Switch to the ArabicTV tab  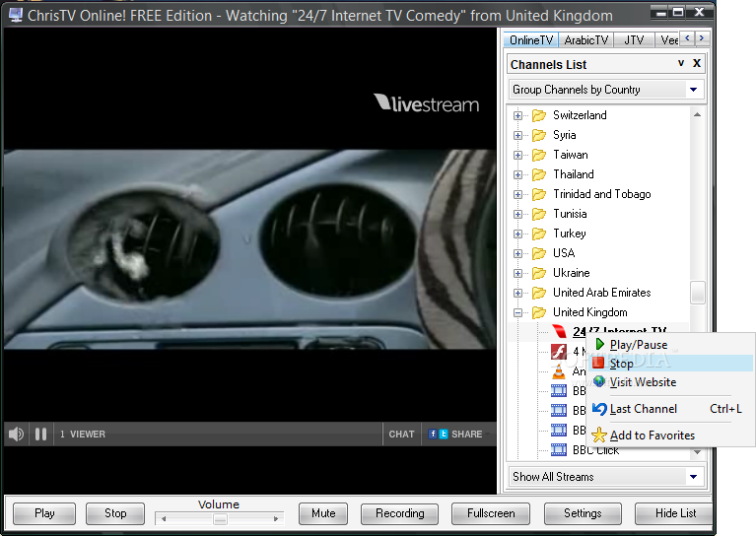585,40
